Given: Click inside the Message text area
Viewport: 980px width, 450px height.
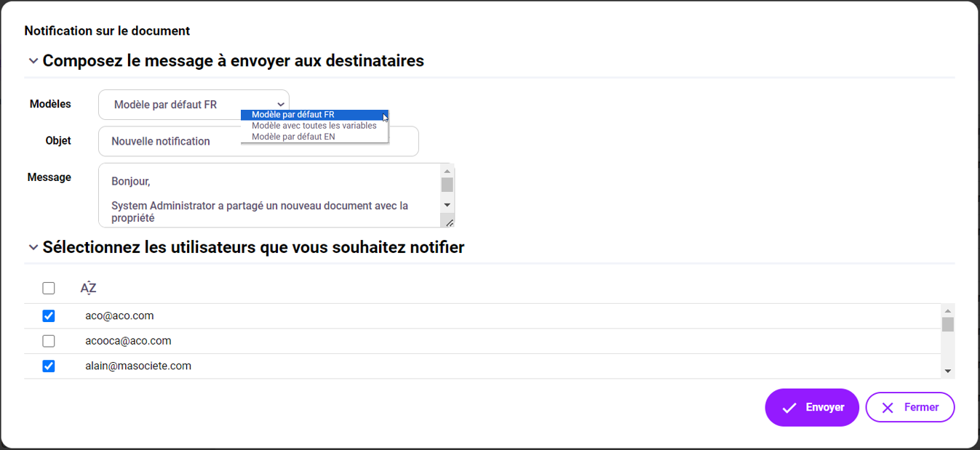Looking at the screenshot, I should [269, 195].
